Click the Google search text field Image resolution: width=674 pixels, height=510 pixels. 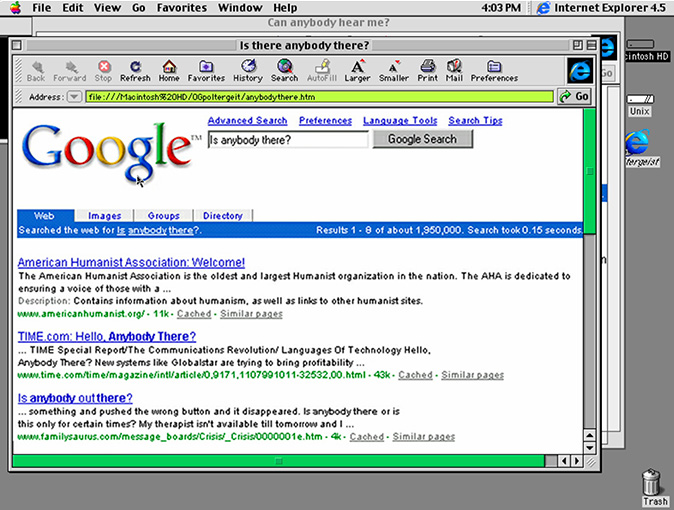tap(287, 140)
